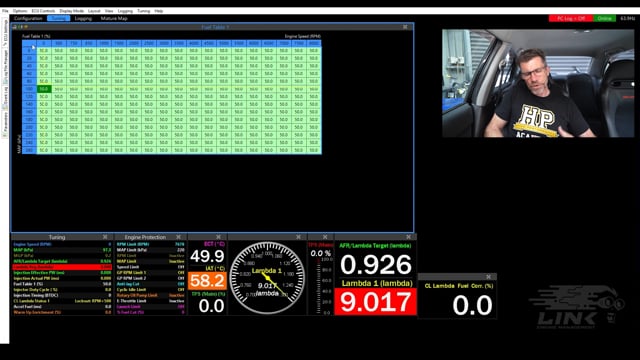
Task: Select the 0 RPM column header
Action: tap(44, 43)
